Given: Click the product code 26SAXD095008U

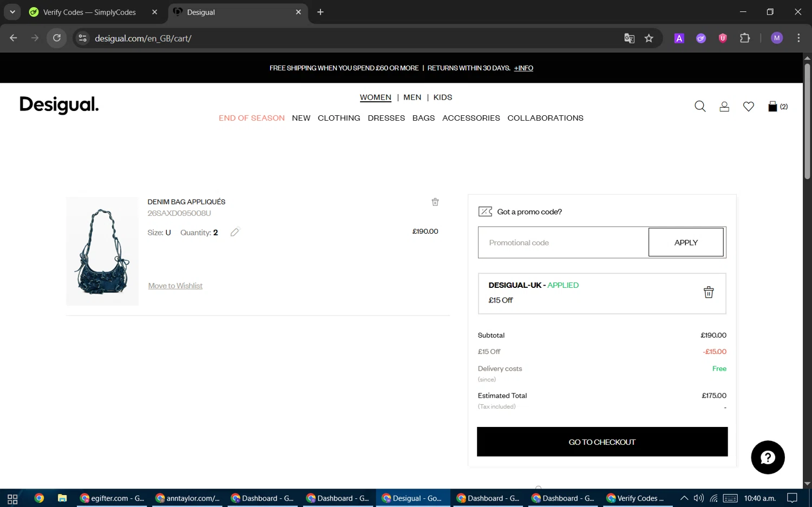Looking at the screenshot, I should point(179,213).
